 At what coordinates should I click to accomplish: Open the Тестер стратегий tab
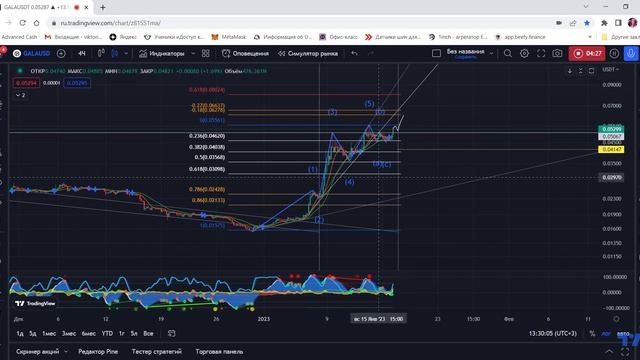[x=157, y=351]
